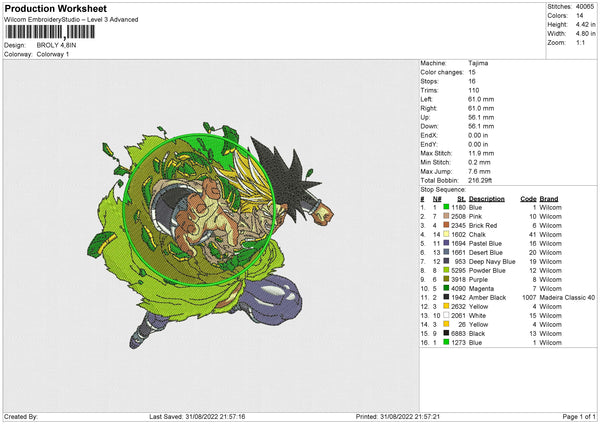Viewport: 600px width, 424px height.
Task: Click the Trims value 110
Action: (473, 90)
